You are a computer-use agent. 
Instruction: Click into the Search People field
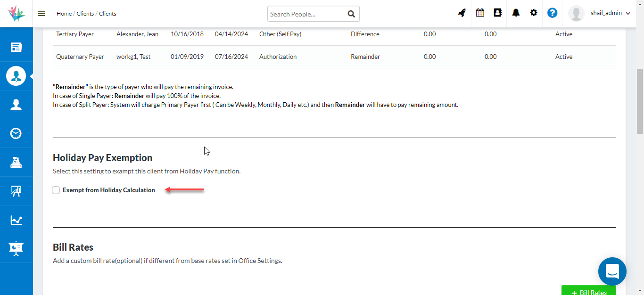pyautogui.click(x=305, y=14)
